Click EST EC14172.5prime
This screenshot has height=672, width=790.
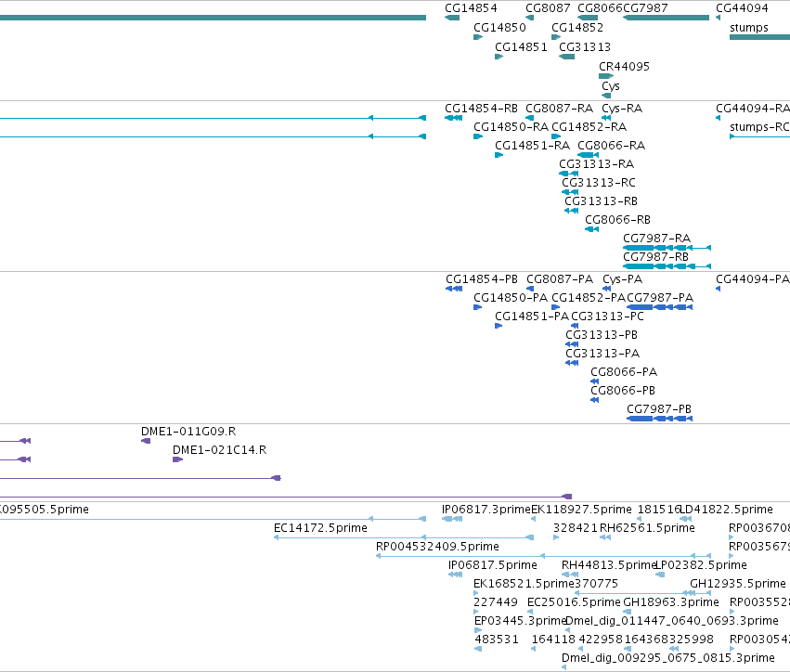[404, 537]
